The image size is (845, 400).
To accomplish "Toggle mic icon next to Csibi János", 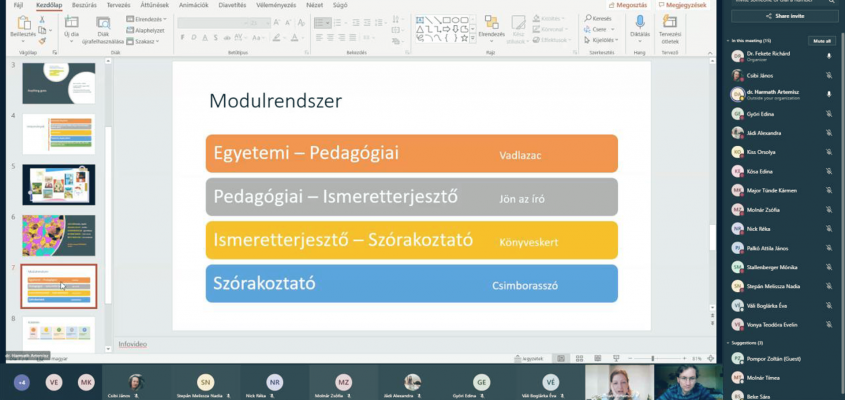I will click(829, 75).
